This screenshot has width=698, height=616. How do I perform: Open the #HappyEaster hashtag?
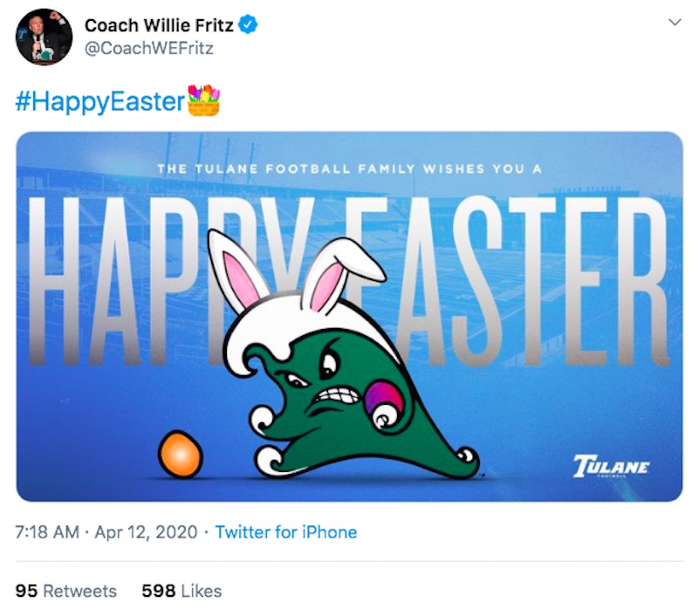pyautogui.click(x=99, y=102)
